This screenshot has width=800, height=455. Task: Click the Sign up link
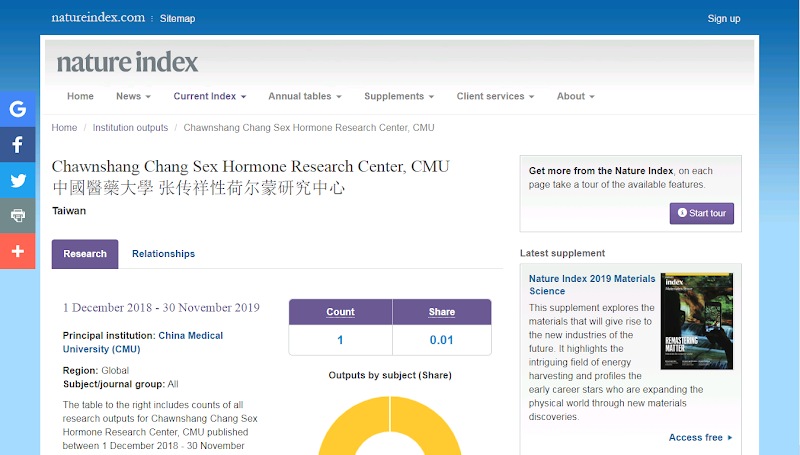723,18
